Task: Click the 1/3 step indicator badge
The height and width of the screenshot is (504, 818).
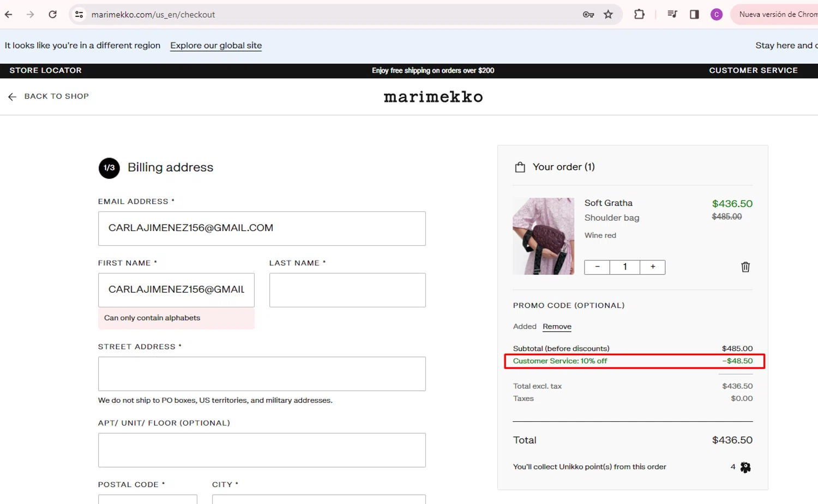Action: click(109, 168)
